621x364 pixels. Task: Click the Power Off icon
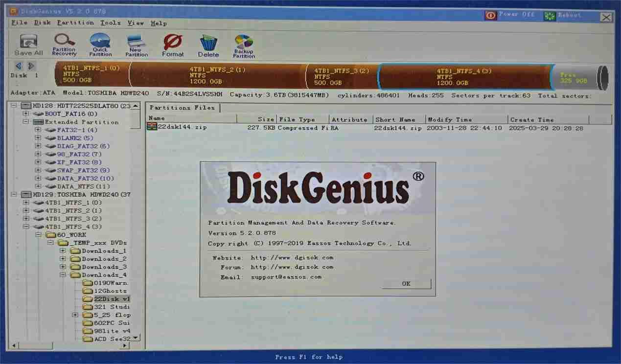click(491, 16)
